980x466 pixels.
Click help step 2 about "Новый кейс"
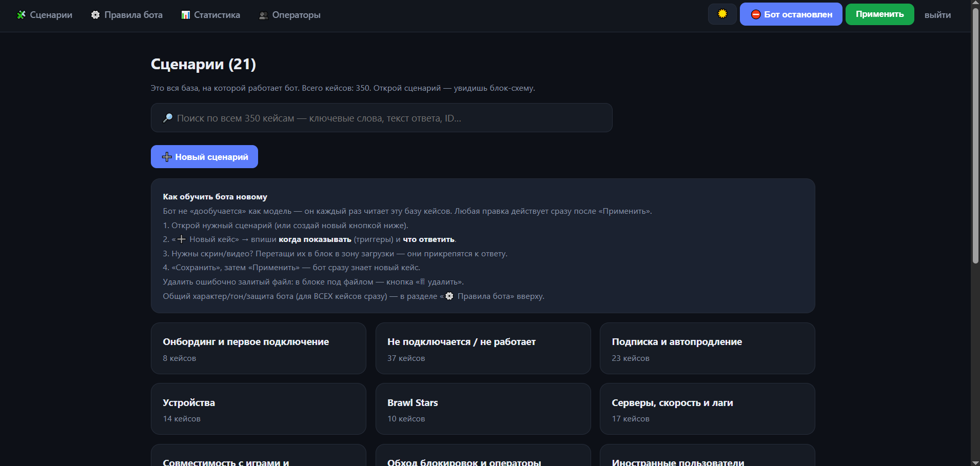pos(309,239)
